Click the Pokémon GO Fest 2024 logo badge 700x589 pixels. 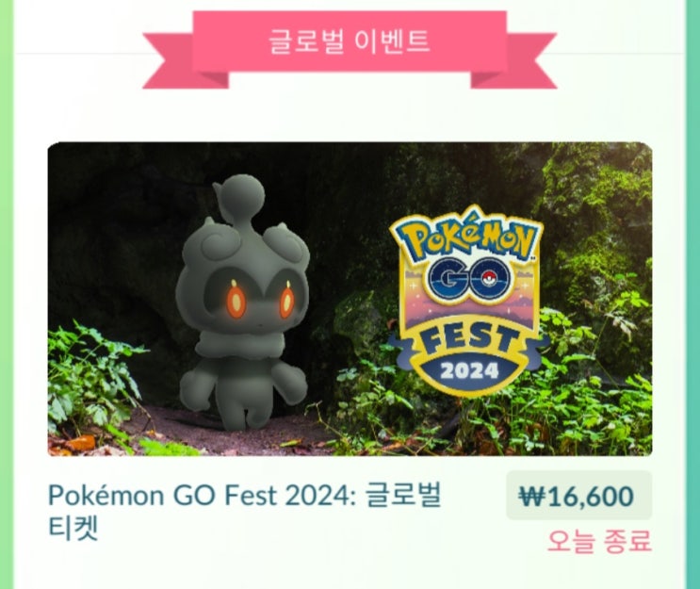tap(469, 301)
